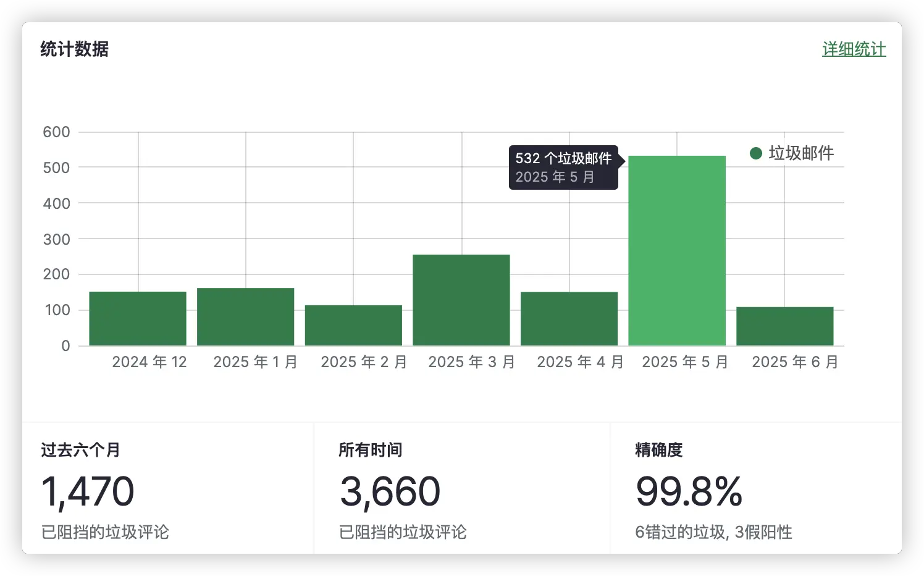This screenshot has width=924, height=576.
Task: Click the 过去六个月 label
Action: pyautogui.click(x=80, y=450)
